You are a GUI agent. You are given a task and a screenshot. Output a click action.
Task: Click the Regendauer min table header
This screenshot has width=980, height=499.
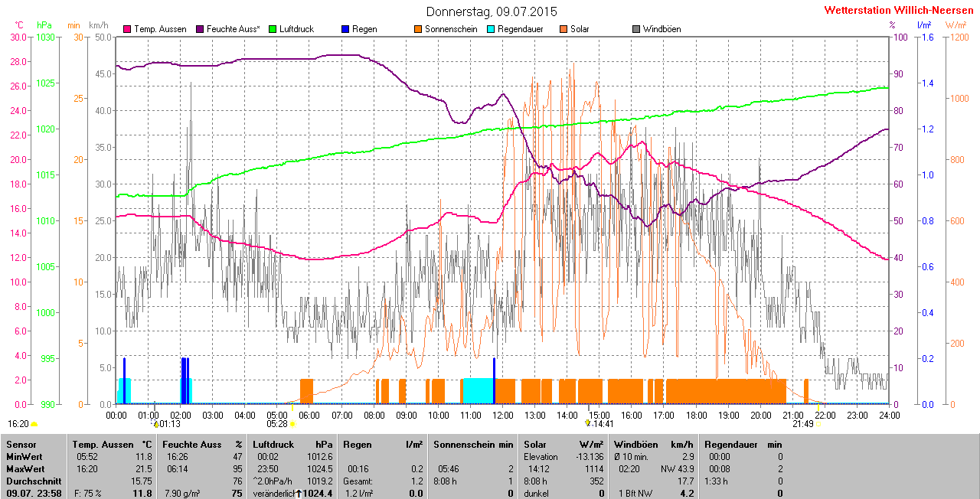(743, 444)
